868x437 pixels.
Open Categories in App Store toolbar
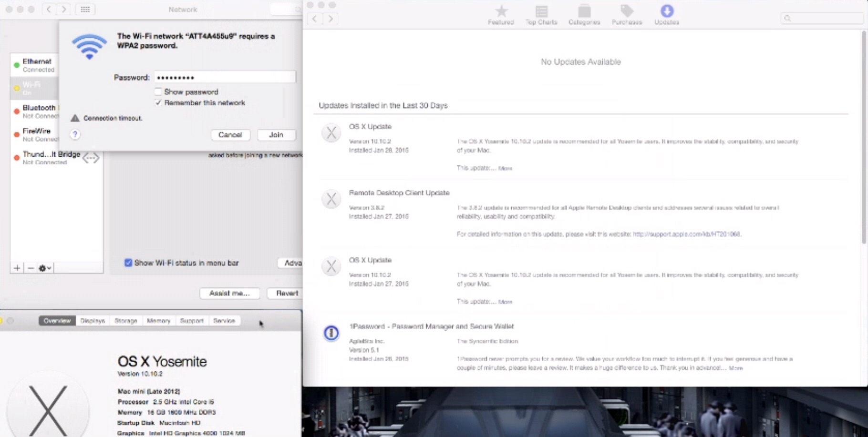point(584,15)
